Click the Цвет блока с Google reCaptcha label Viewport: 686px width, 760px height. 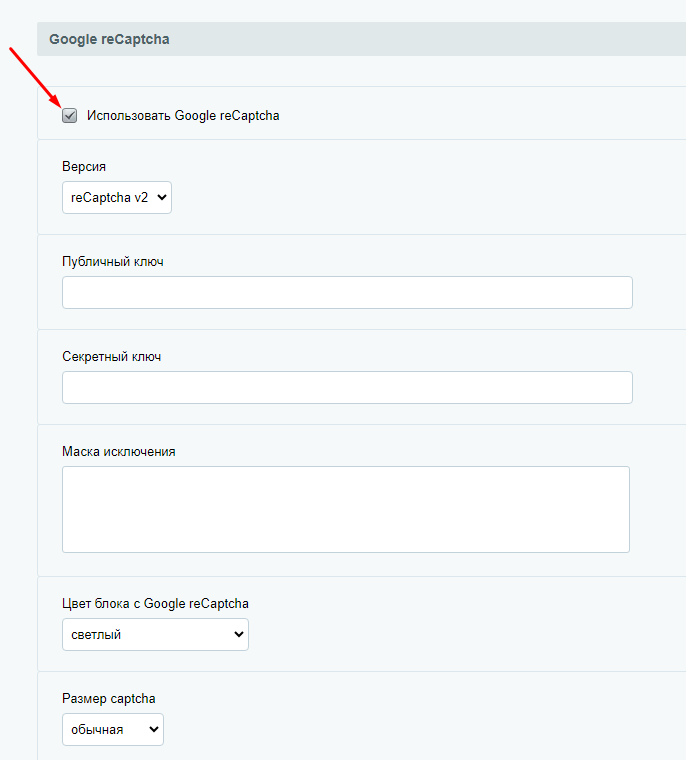pos(155,603)
